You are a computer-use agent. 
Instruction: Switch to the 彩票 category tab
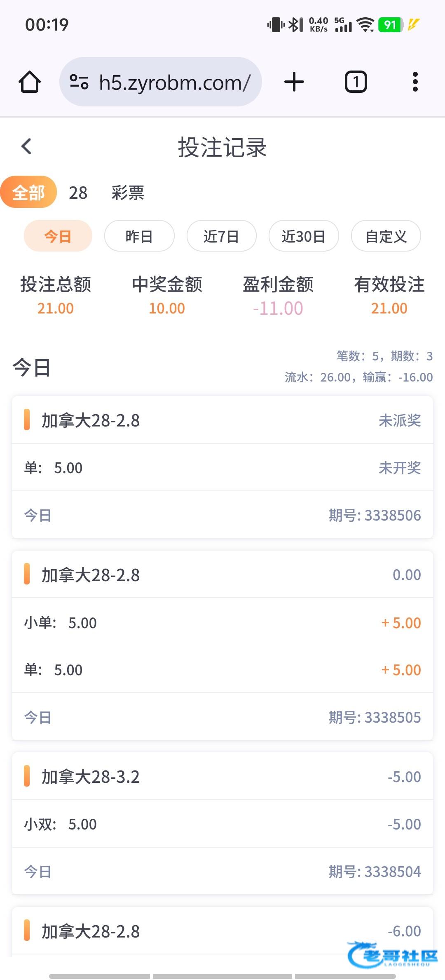128,193
